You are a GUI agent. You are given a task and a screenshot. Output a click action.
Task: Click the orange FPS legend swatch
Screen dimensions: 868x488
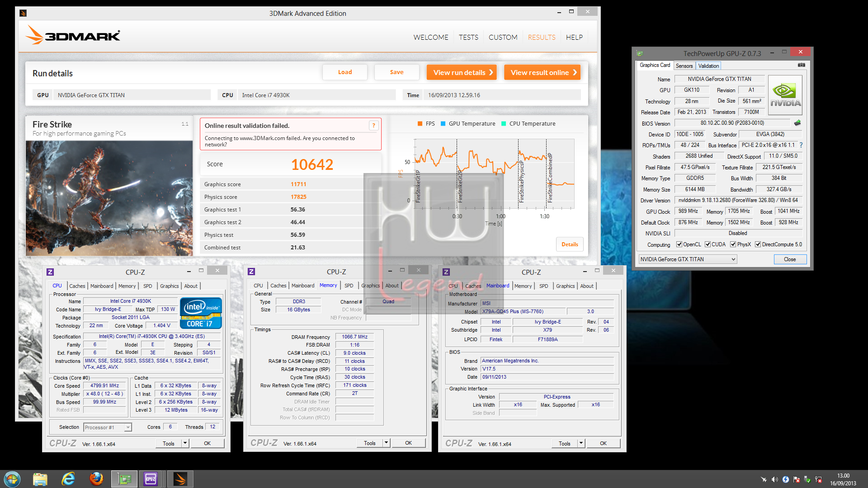tap(420, 123)
